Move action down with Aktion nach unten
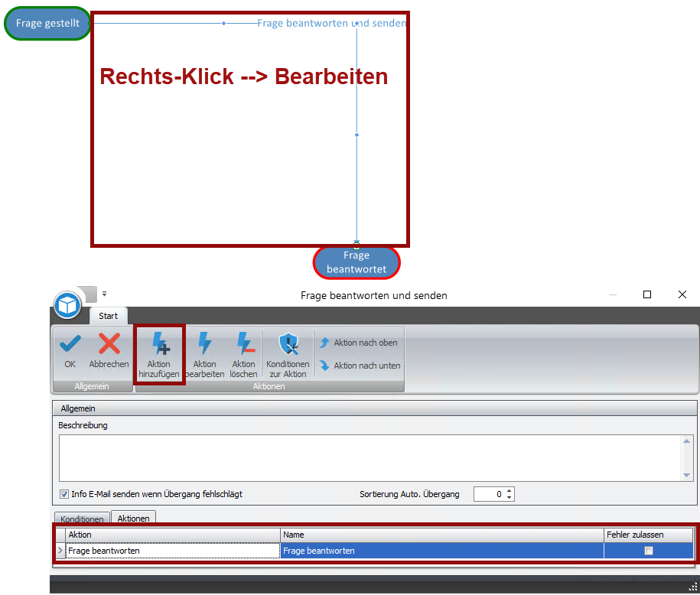 pos(360,366)
